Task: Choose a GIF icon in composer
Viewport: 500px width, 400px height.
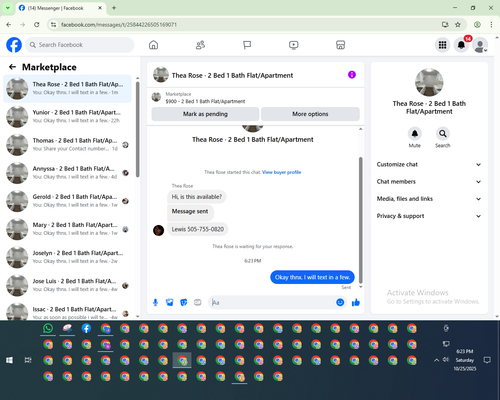Action: pos(198,302)
